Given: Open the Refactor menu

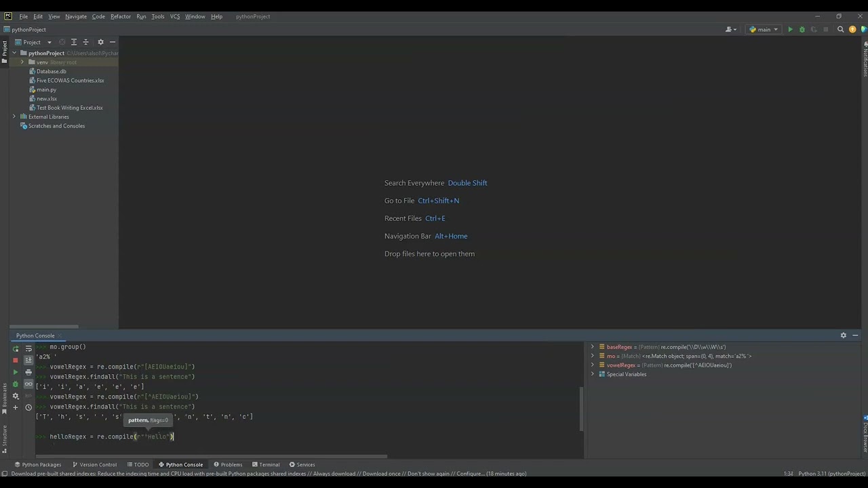Looking at the screenshot, I should (121, 16).
